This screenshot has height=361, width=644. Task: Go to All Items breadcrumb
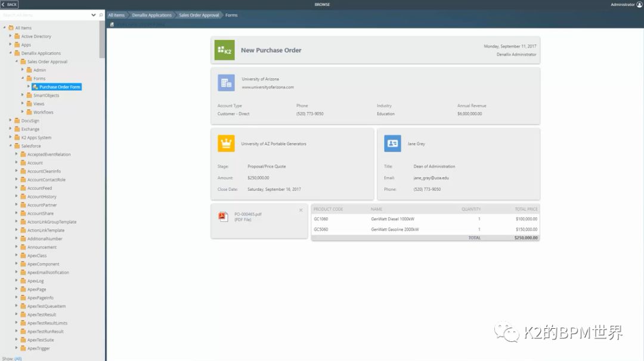pyautogui.click(x=116, y=15)
